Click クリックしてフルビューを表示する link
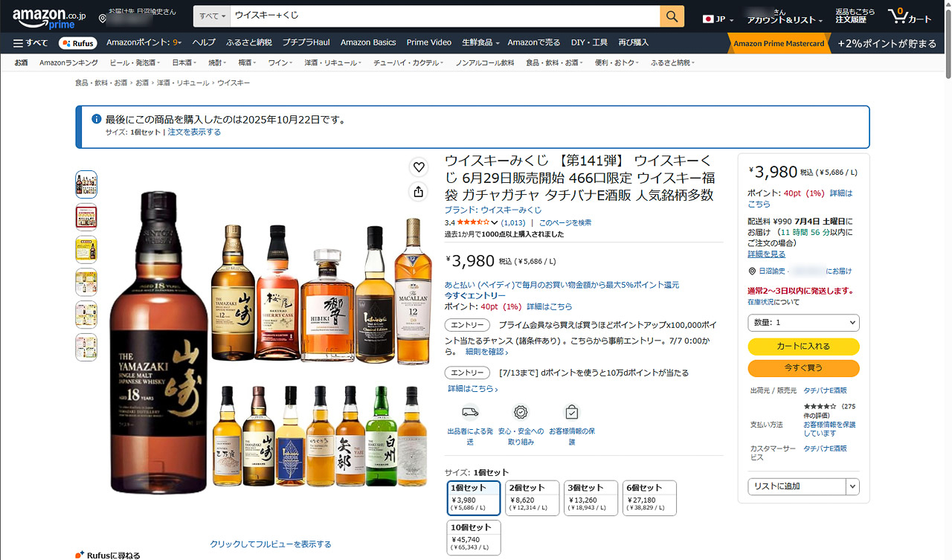Viewport: 952px width, 560px height. pos(271,544)
